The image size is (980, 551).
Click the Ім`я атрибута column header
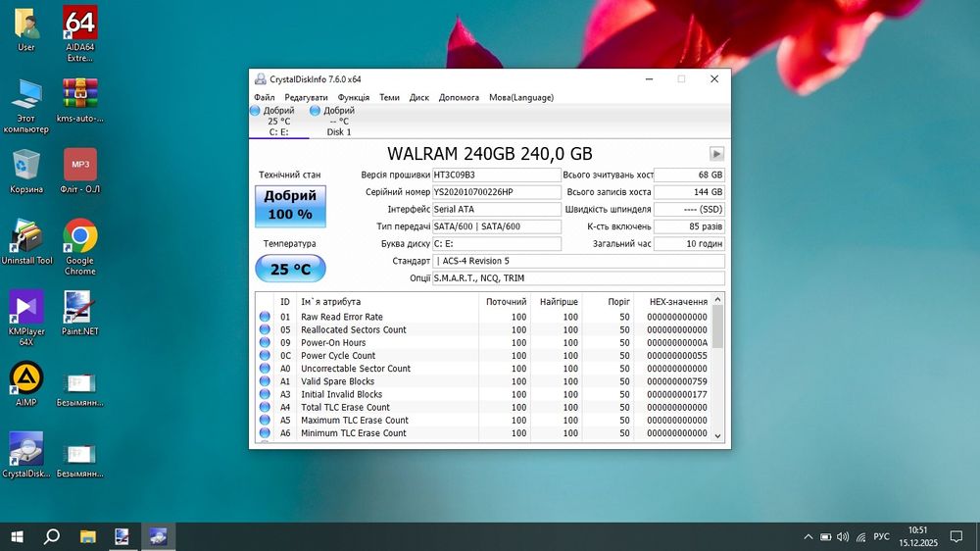[x=387, y=301]
